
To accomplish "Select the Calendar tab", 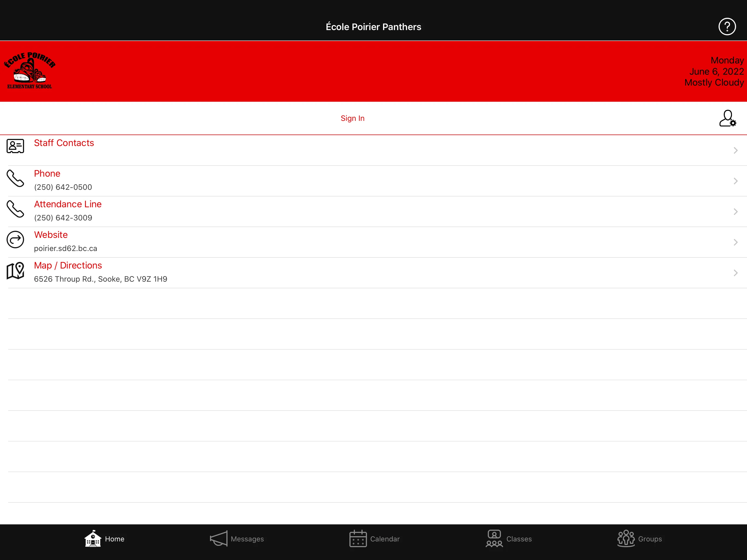I will click(373, 538).
